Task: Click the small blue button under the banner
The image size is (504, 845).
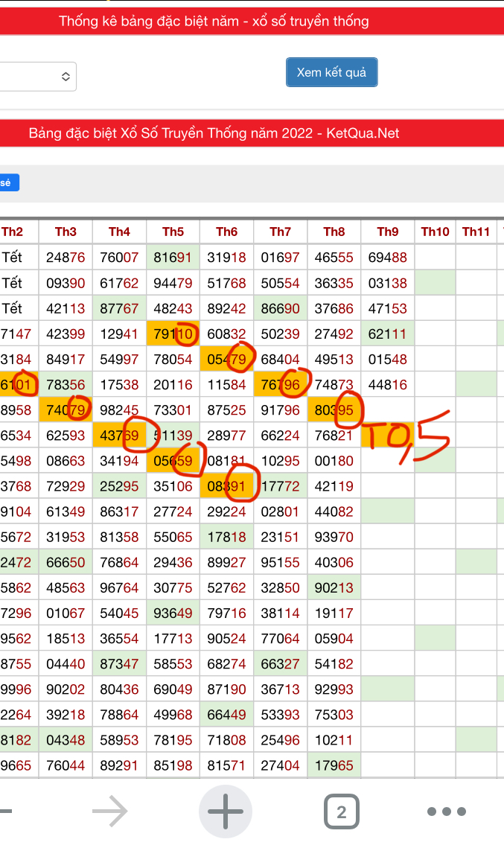Action: [x=8, y=183]
